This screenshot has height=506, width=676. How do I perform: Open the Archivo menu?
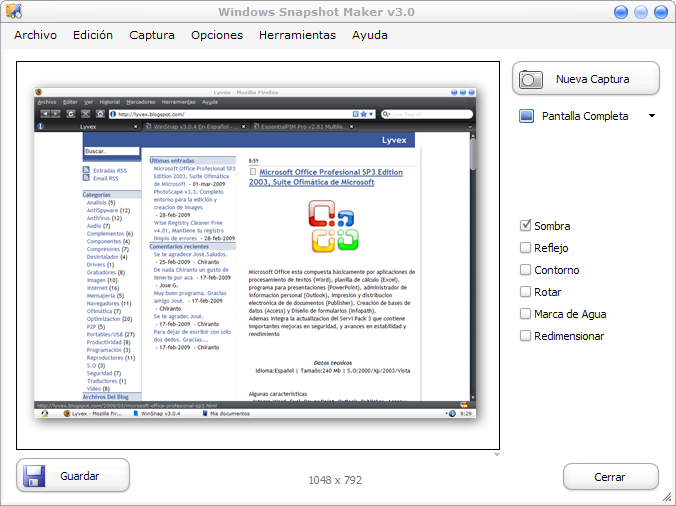[35, 35]
